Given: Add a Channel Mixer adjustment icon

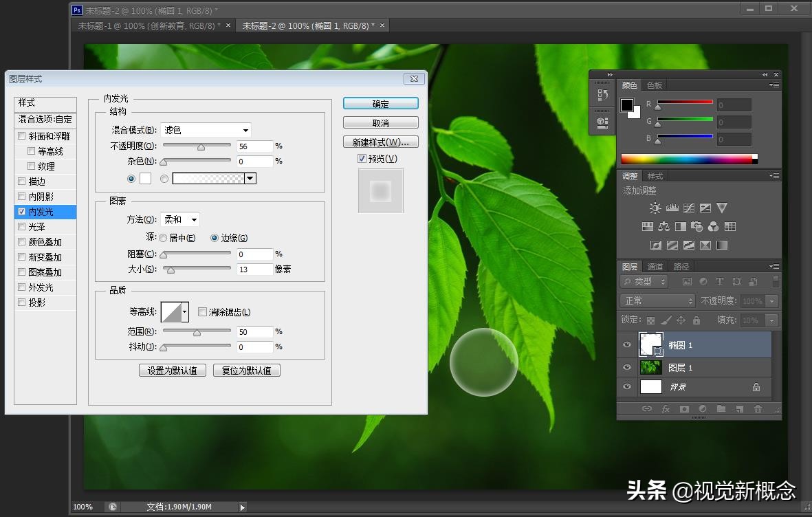Looking at the screenshot, I should click(x=714, y=226).
